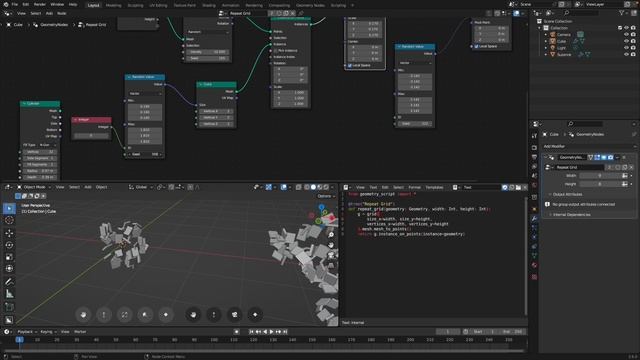This screenshot has height=360, width=640.
Task: Click the current frame marker on timeline
Action: 19,340
